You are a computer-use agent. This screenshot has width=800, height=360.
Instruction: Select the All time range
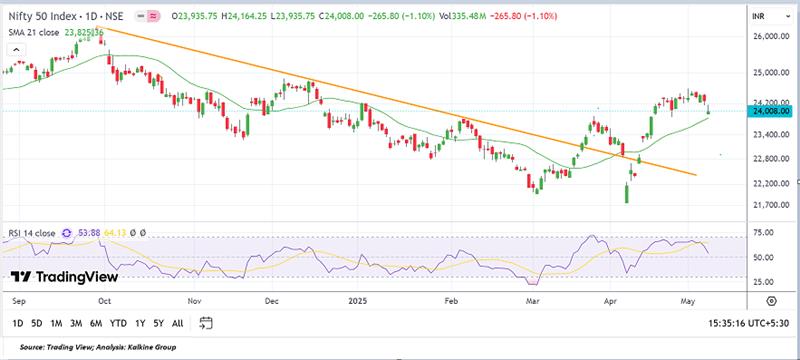178,323
